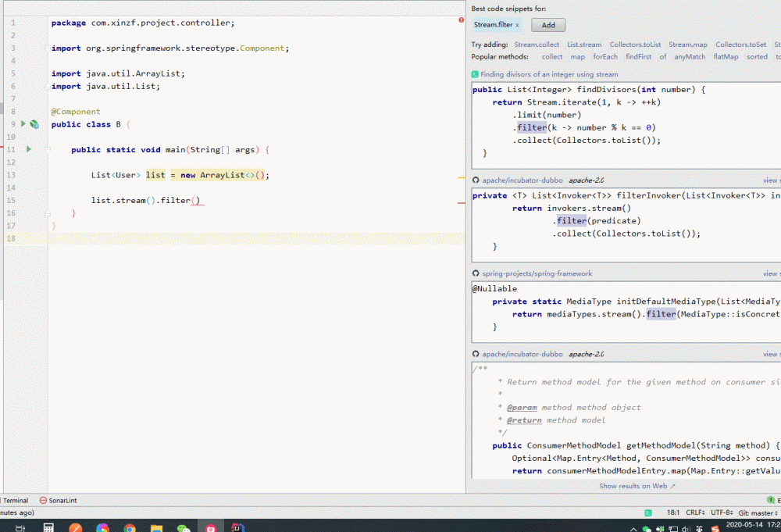Click the run icon beside class B
This screenshot has height=532, width=781.
(x=23, y=124)
